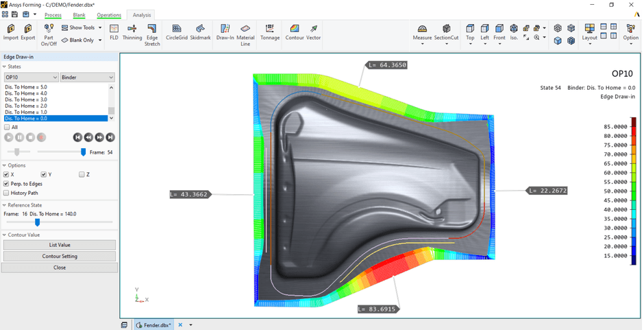Collapse the Reference State section
The image size is (644, 330).
pyautogui.click(x=4, y=205)
